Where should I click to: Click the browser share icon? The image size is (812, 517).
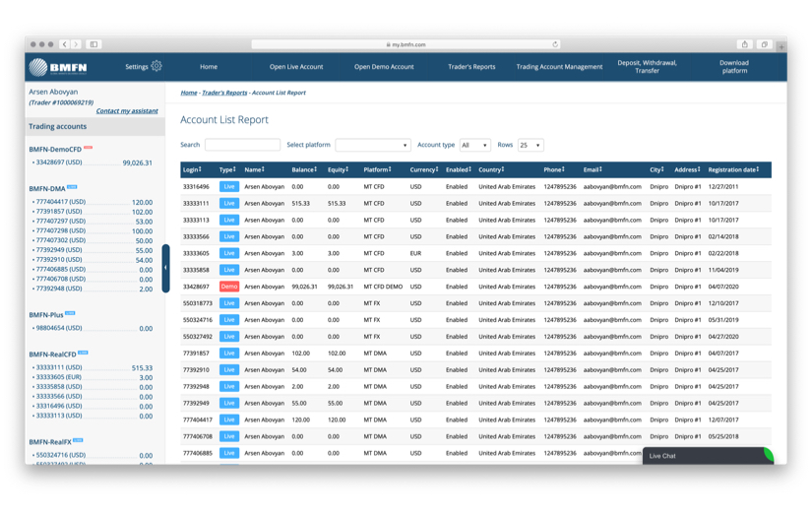point(745,44)
